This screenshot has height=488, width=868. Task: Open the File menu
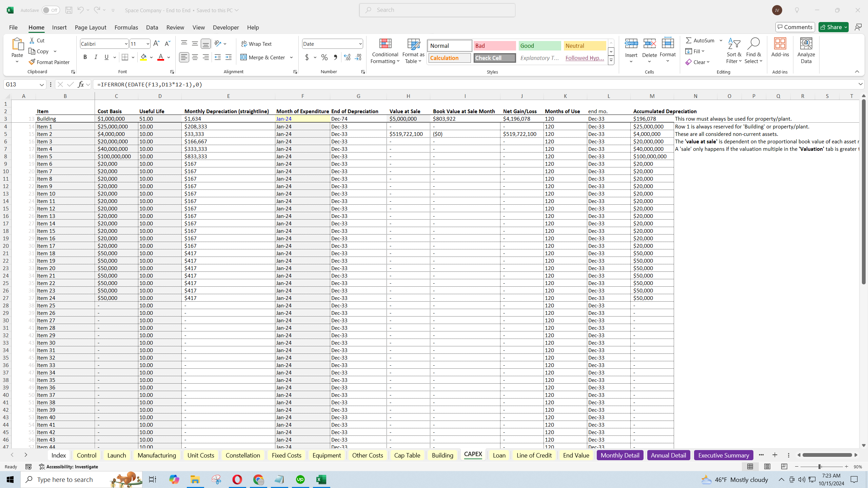click(13, 27)
